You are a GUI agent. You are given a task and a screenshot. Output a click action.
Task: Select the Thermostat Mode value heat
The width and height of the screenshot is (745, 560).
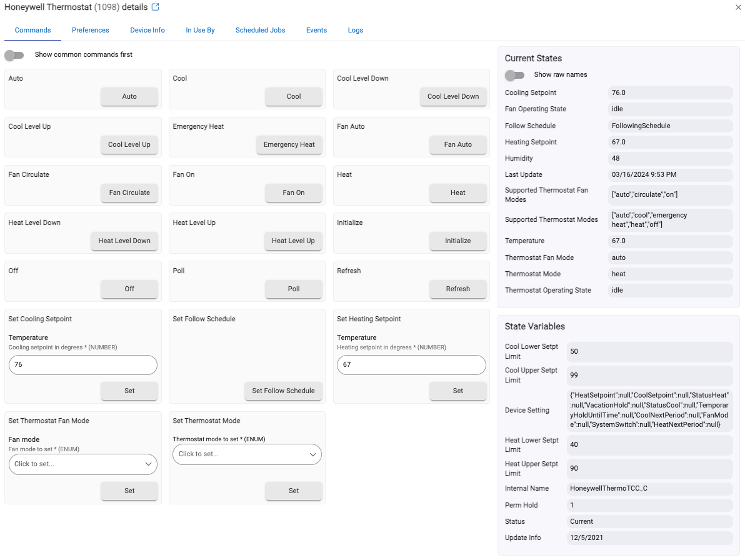pyautogui.click(x=671, y=274)
